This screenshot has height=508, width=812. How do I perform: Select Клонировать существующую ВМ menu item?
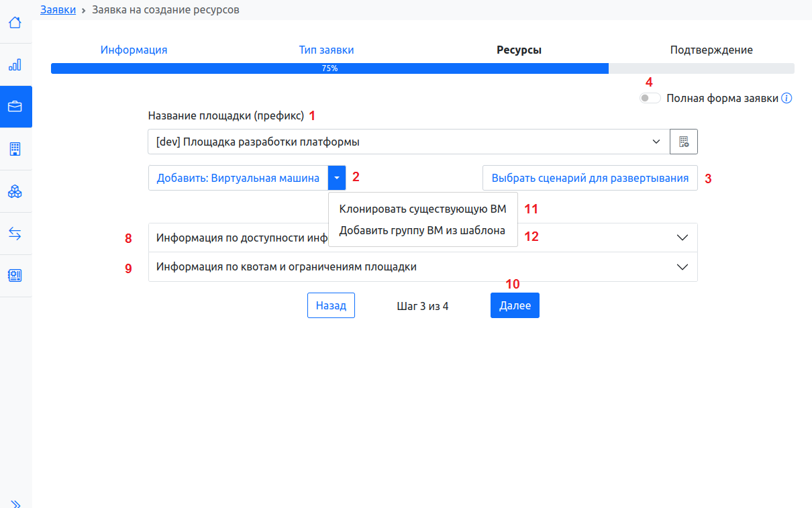pos(423,209)
